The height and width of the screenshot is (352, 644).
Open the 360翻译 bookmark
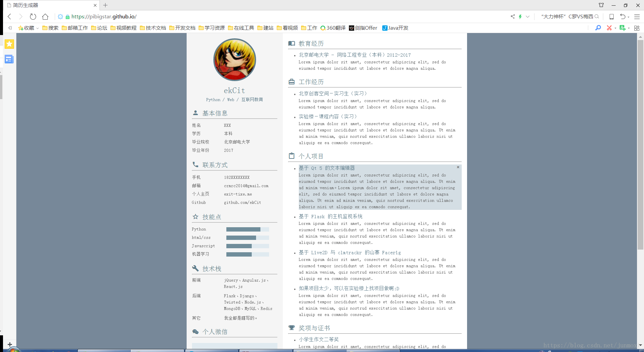[333, 28]
